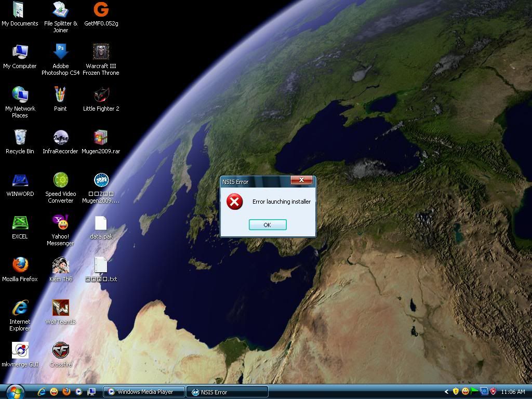Open the yellow security shield tray icon
The image size is (532, 399).
(456, 392)
